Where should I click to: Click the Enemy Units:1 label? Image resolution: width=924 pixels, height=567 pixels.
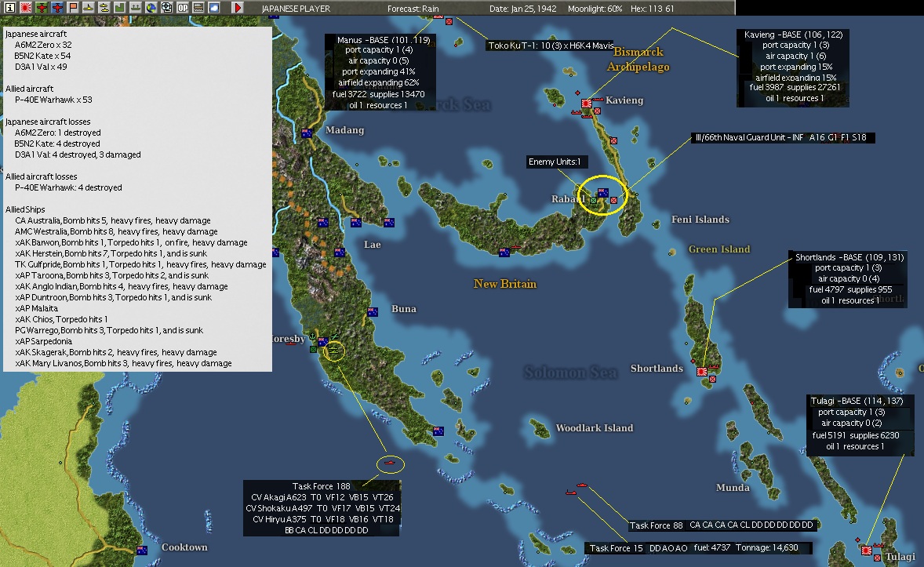[555, 162]
